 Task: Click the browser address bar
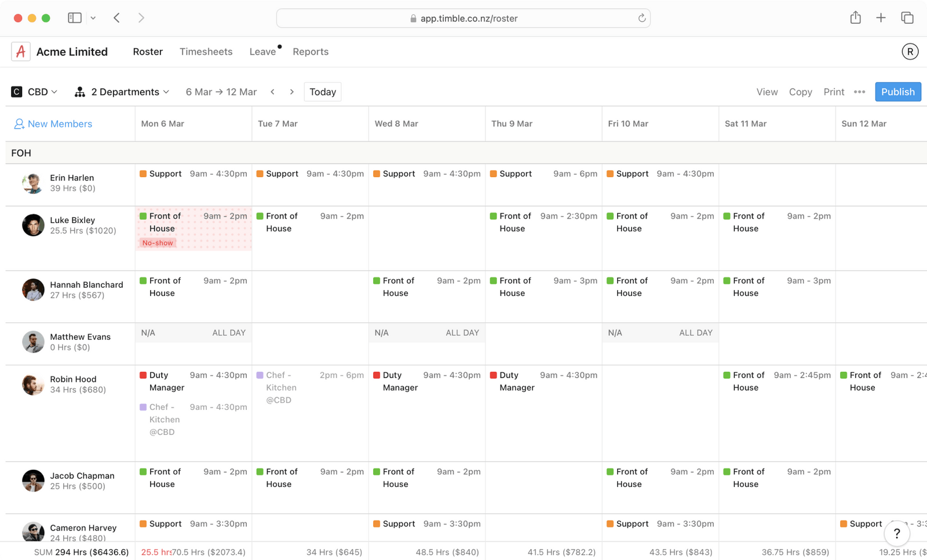(463, 18)
